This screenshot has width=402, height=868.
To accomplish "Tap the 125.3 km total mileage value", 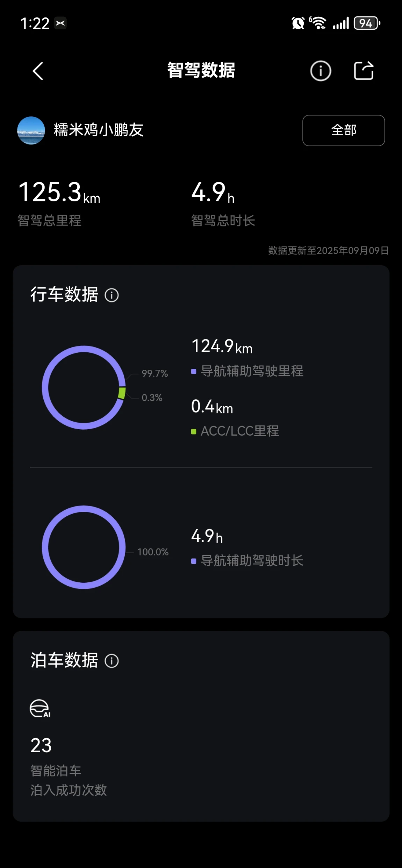I will 59,192.
